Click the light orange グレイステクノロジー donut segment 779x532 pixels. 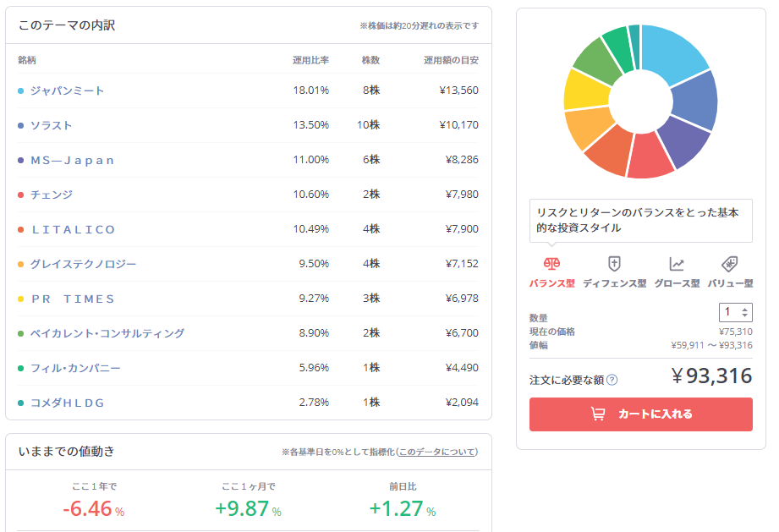click(590, 128)
